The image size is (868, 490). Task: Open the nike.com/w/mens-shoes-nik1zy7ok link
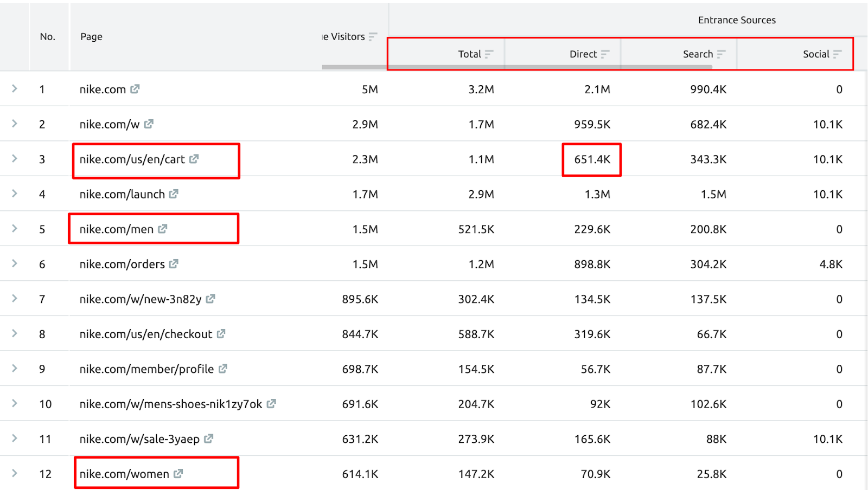[171, 404]
